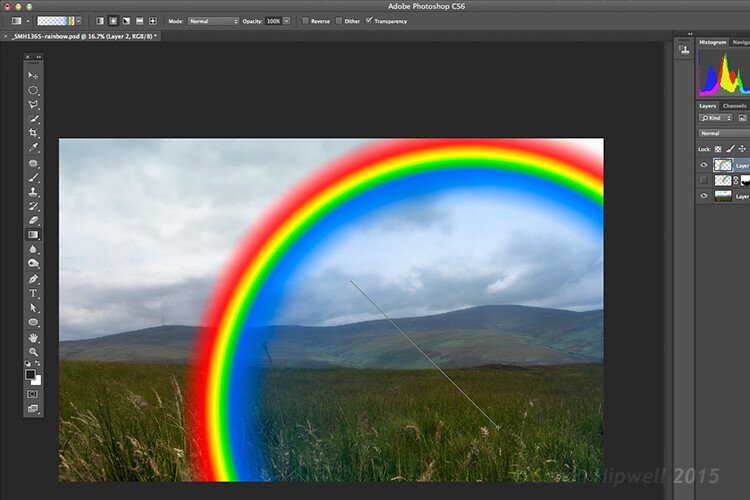Select the Dodge tool
Viewport: 750px width, 500px height.
pos(33,263)
